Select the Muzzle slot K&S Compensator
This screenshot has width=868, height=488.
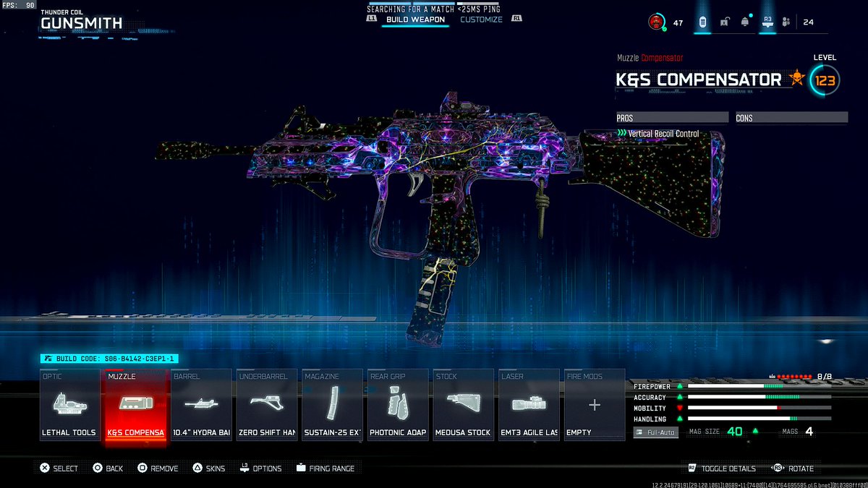[137, 405]
